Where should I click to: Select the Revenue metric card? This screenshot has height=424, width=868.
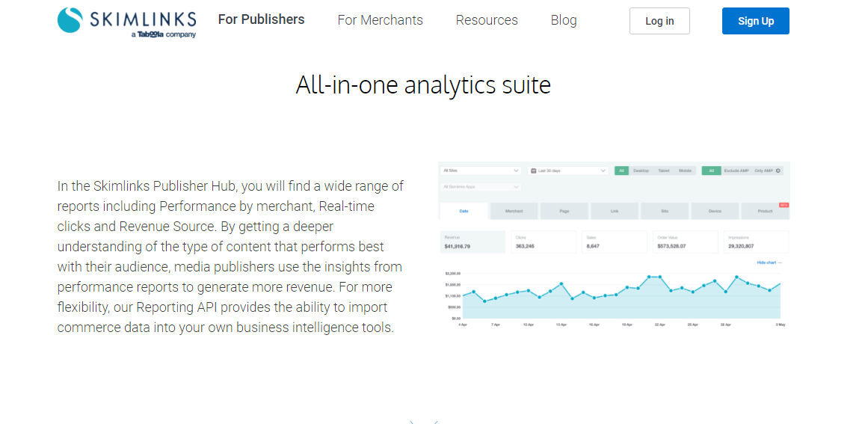point(472,242)
